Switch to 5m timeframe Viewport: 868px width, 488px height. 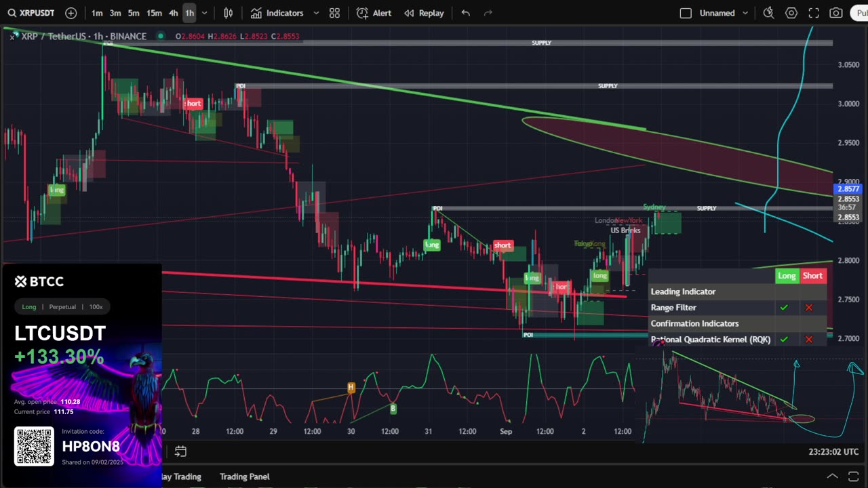134,13
